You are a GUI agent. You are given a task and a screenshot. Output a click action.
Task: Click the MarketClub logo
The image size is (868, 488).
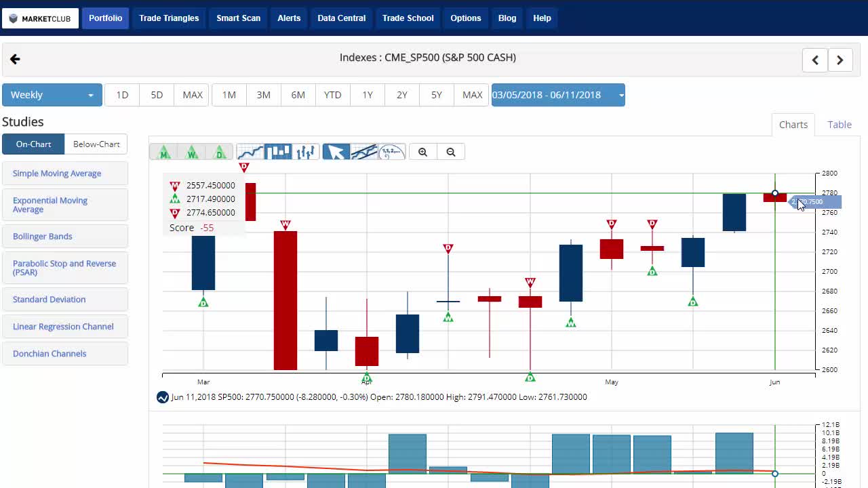click(x=40, y=18)
